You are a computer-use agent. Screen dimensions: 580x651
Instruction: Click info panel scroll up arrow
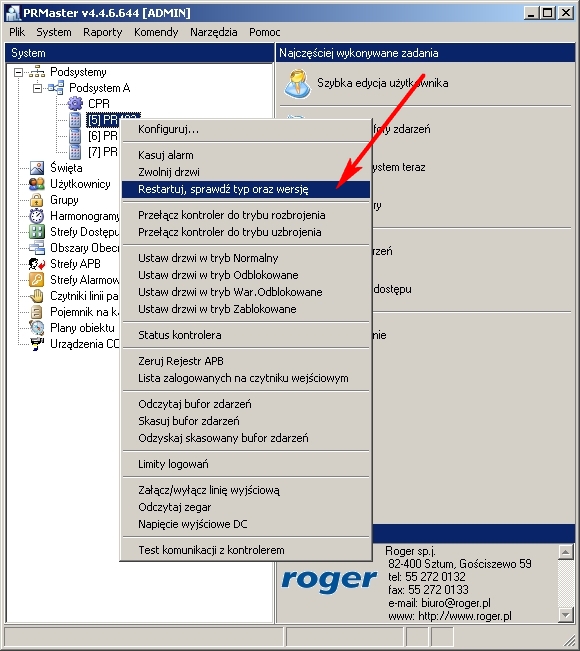[565, 552]
